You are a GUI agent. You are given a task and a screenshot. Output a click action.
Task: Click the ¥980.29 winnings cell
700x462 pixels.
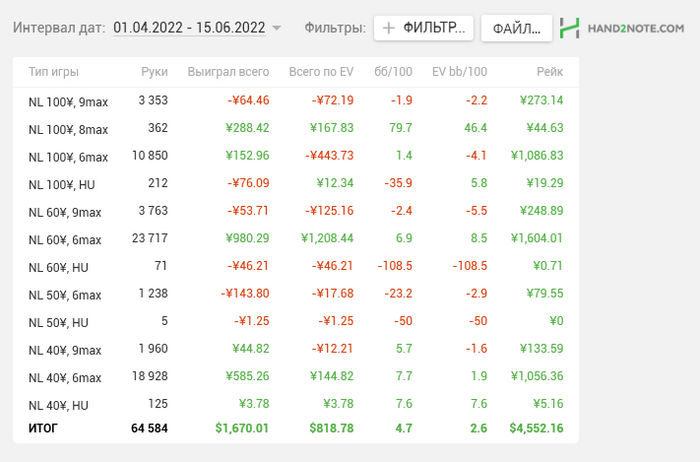[x=247, y=238]
